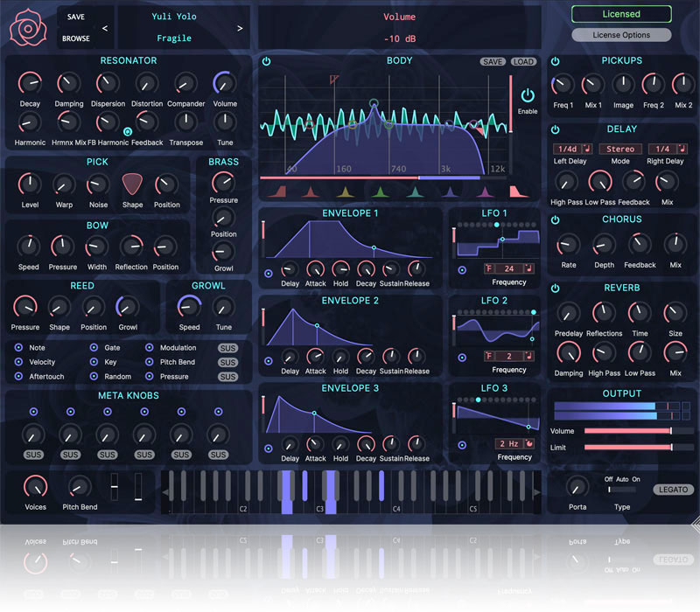Toggle the Reverb power switch
700x612 pixels.
[x=556, y=288]
